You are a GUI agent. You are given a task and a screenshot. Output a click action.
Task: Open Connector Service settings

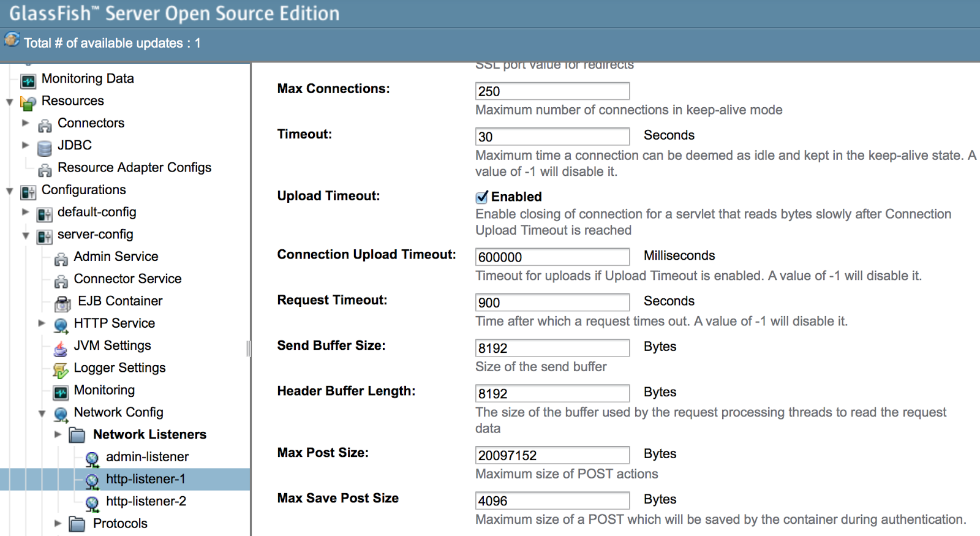tap(127, 279)
